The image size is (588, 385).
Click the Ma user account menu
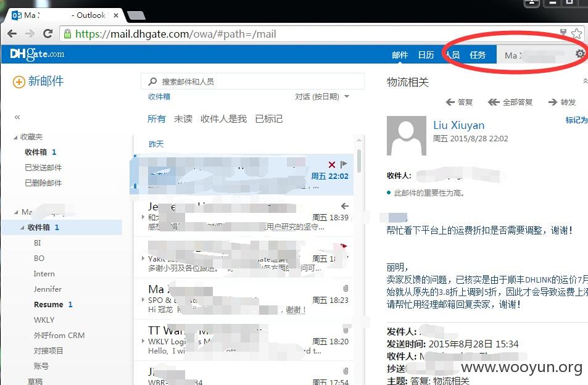pyautogui.click(x=534, y=55)
